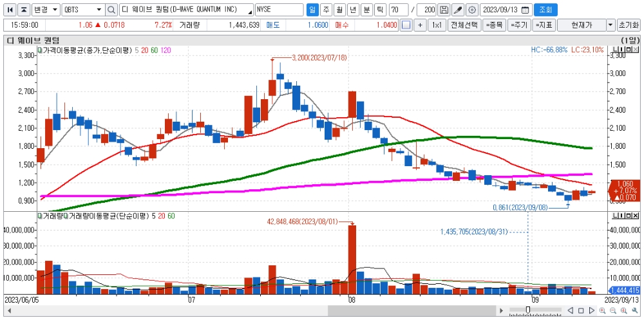Toggle the price moving average indicator checkbox
This screenshot has width=644, height=320.
(40, 50)
